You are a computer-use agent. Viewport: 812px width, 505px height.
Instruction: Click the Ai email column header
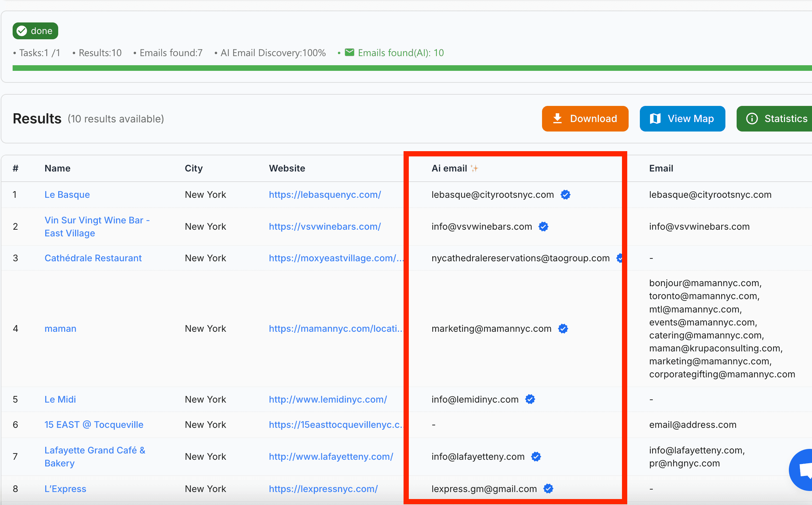point(449,168)
